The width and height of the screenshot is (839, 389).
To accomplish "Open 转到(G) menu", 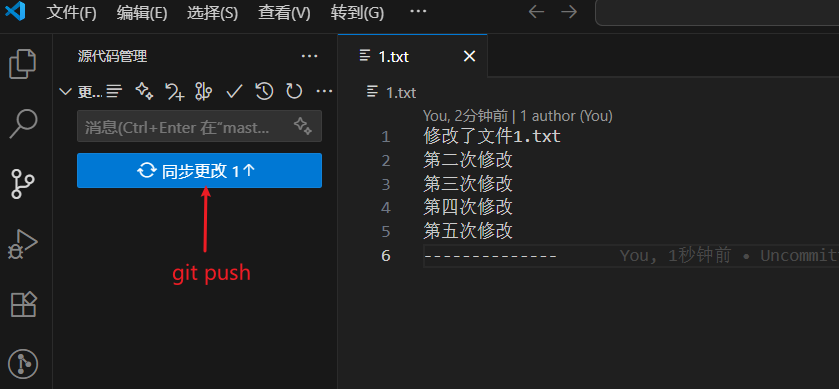I will pos(357,13).
